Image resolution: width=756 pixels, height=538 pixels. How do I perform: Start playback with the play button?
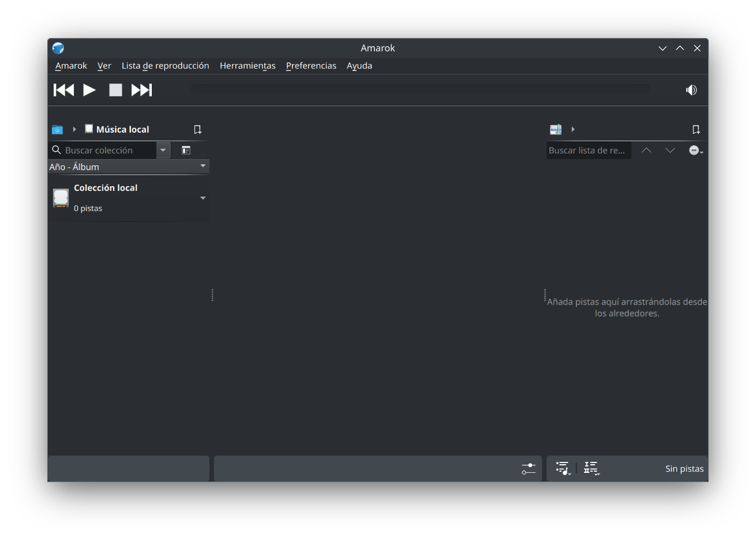tap(89, 90)
